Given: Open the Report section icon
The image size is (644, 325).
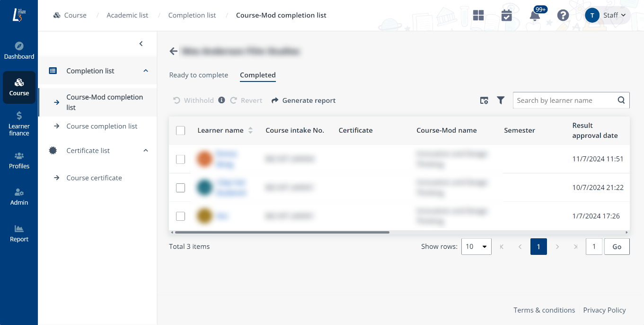Looking at the screenshot, I should tap(19, 234).
